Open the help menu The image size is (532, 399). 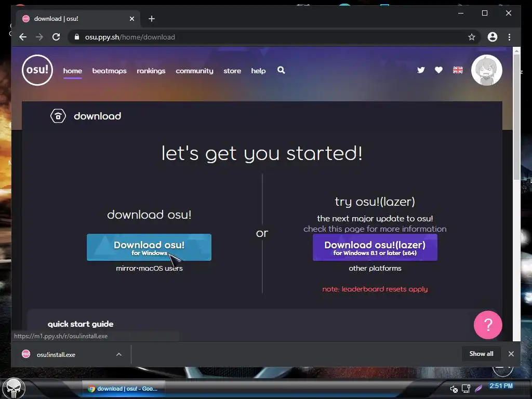click(x=258, y=71)
